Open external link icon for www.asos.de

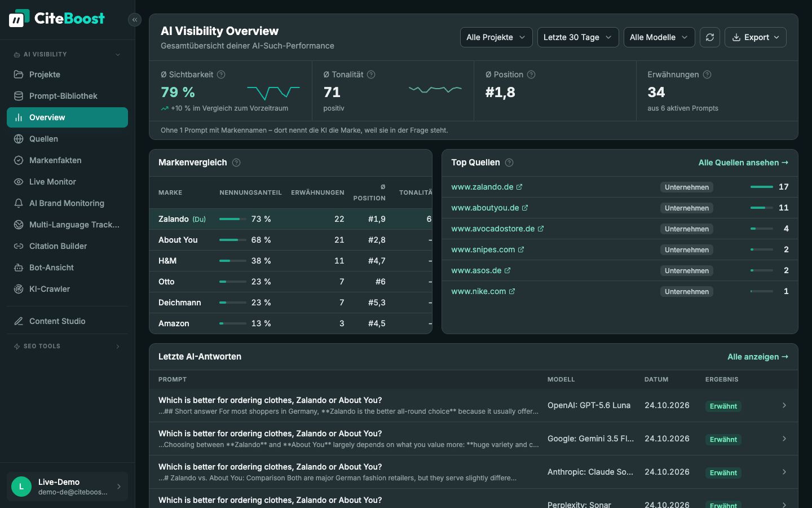tap(507, 270)
